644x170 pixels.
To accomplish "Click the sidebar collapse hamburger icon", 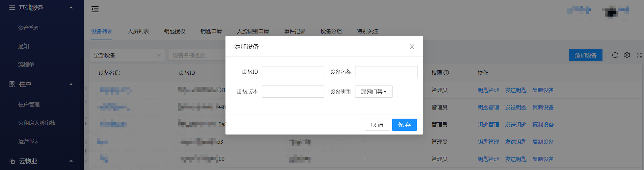I will click(95, 9).
